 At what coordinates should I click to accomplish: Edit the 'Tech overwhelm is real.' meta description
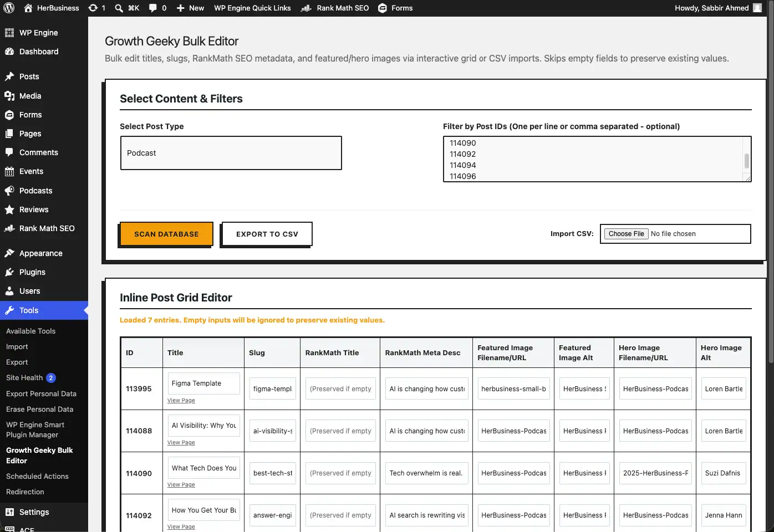point(426,473)
